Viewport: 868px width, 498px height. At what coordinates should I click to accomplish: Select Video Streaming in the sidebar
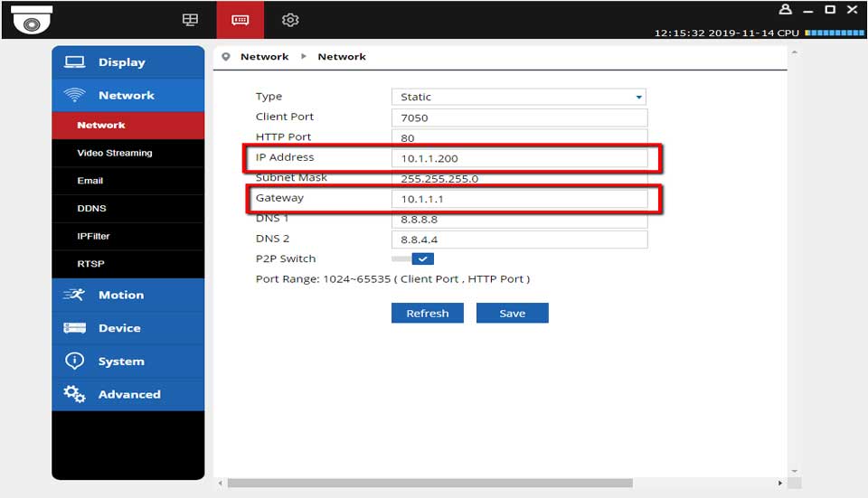click(115, 153)
